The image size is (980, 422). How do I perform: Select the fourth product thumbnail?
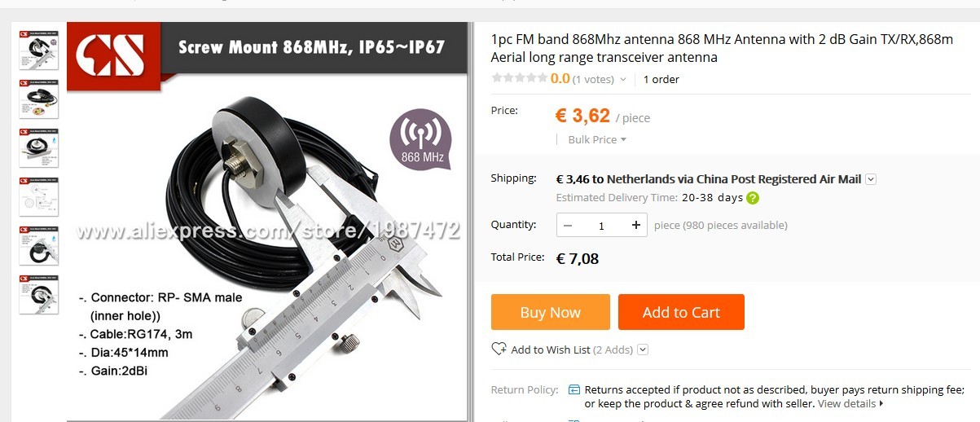(x=38, y=196)
